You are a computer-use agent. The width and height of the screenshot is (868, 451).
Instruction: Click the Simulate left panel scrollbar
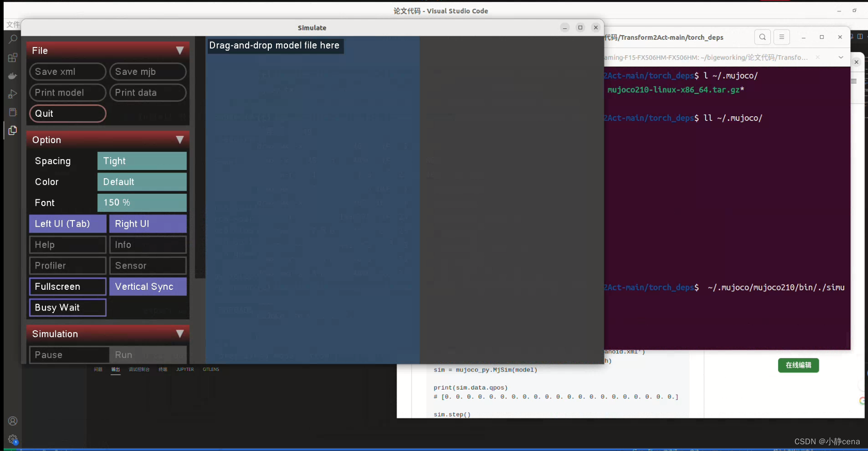pyautogui.click(x=200, y=157)
